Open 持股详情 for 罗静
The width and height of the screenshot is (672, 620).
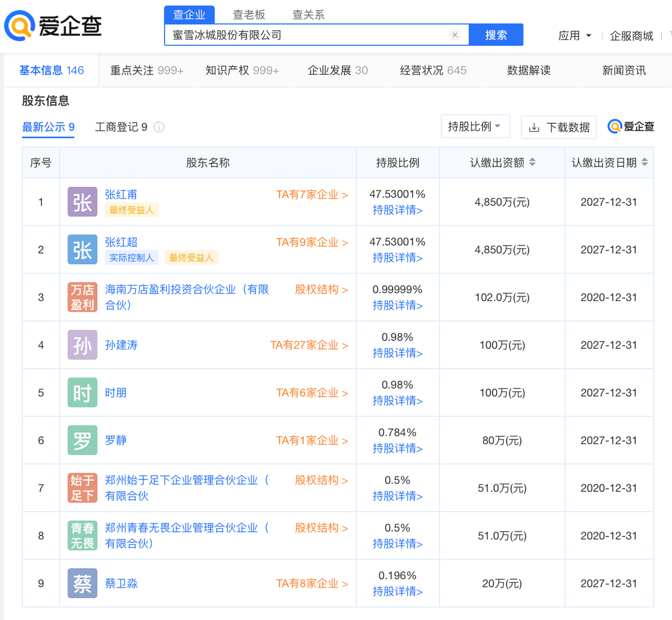(x=398, y=448)
